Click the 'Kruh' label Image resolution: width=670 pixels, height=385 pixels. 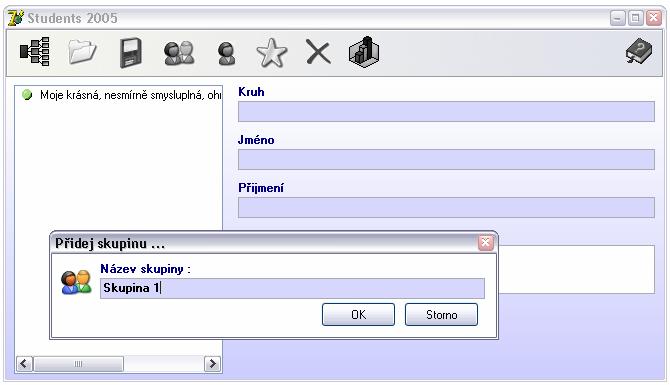pyautogui.click(x=251, y=92)
